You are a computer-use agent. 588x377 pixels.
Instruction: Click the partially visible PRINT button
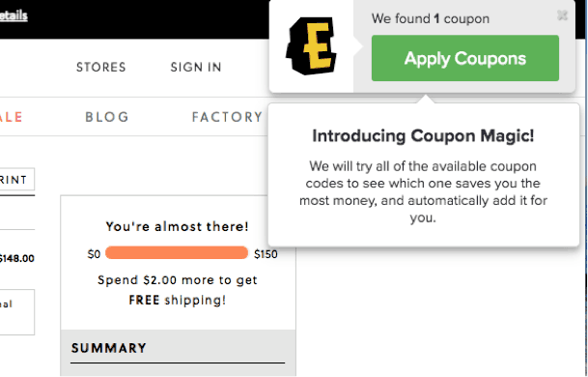point(16,180)
